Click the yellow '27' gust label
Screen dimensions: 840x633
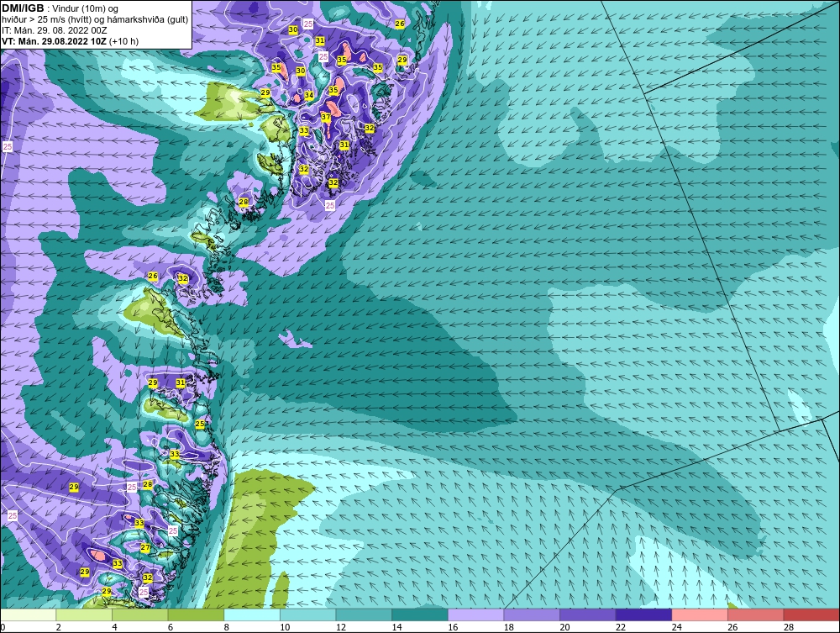[145, 547]
